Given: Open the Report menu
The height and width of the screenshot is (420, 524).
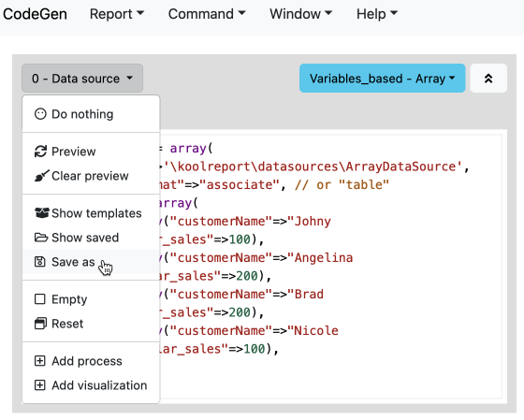Looking at the screenshot, I should coord(117,14).
